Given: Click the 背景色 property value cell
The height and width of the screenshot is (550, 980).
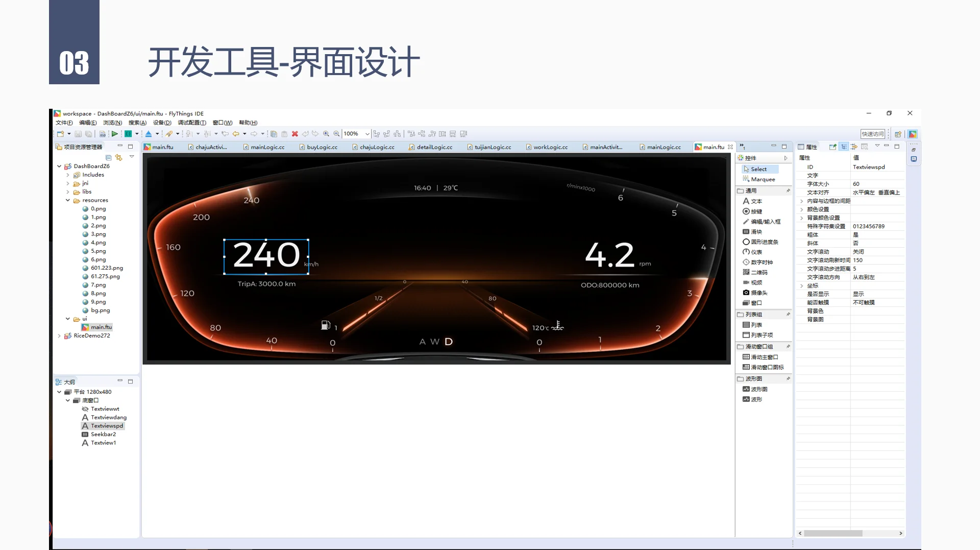Looking at the screenshot, I should (877, 311).
